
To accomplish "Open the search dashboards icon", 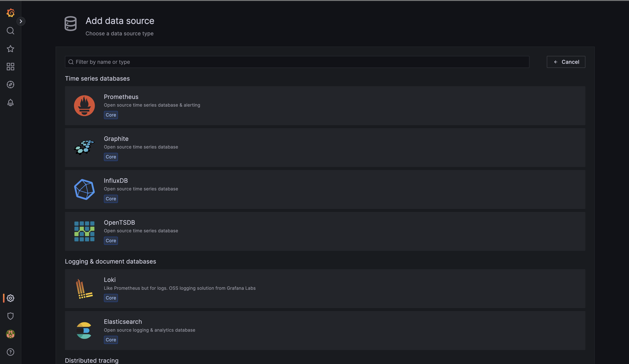I will (10, 31).
